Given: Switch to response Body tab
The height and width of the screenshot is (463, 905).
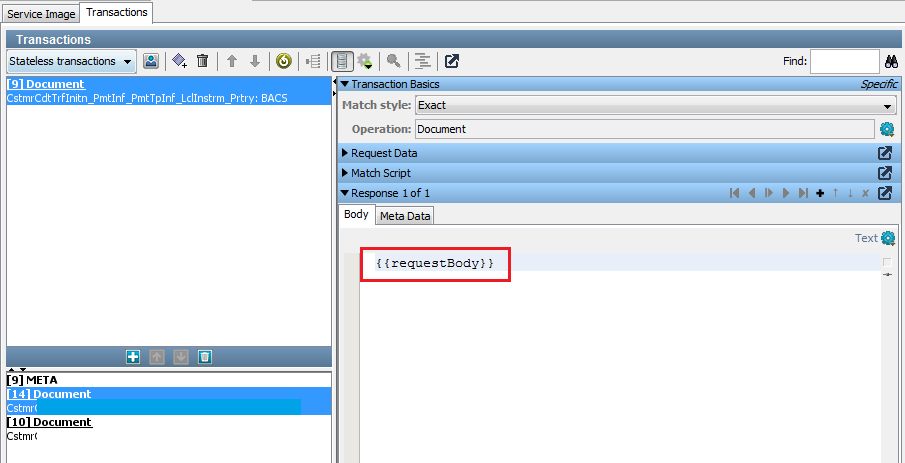Looking at the screenshot, I should 356,214.
